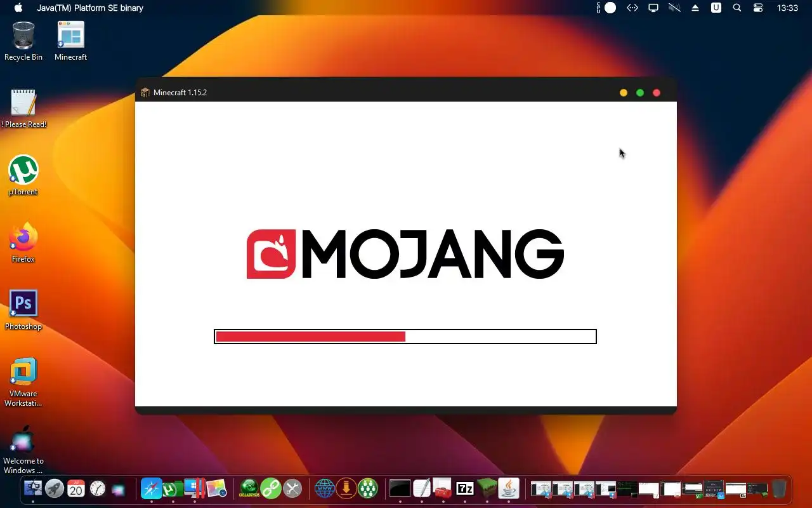Viewport: 812px width, 508px height.
Task: Open the green people-group icon in the dock
Action: (x=368, y=488)
